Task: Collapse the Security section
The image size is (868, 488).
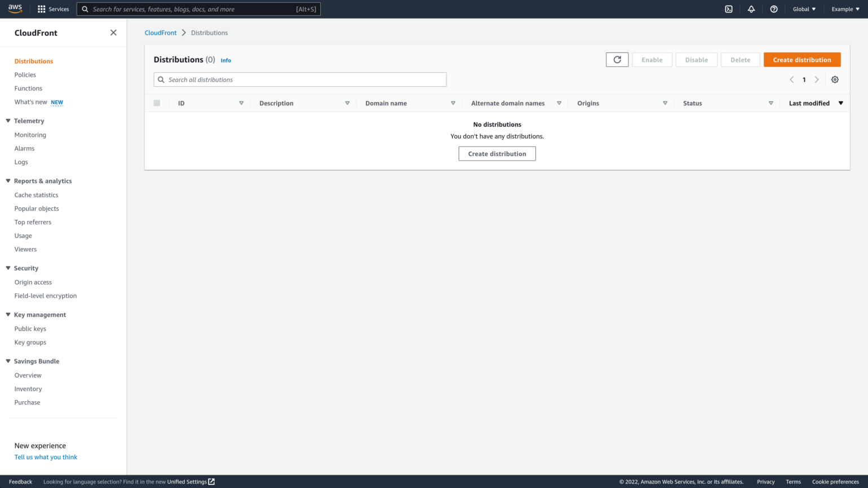Action: [8, 268]
